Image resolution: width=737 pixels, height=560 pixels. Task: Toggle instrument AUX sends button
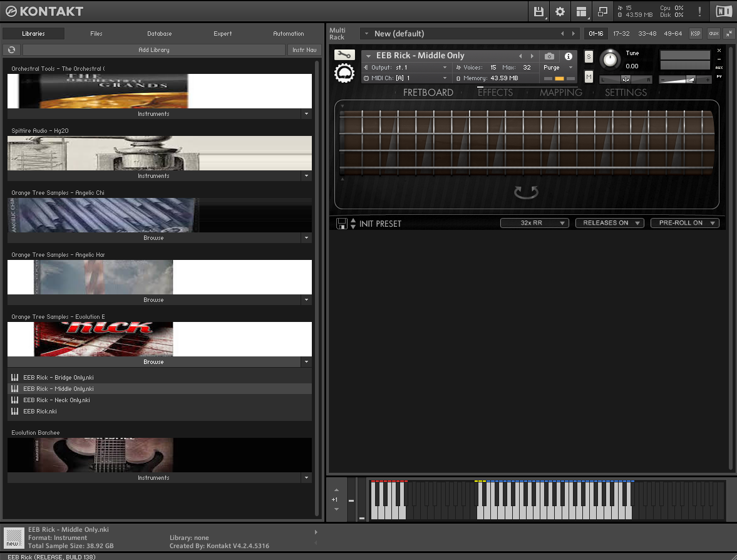[719, 68]
